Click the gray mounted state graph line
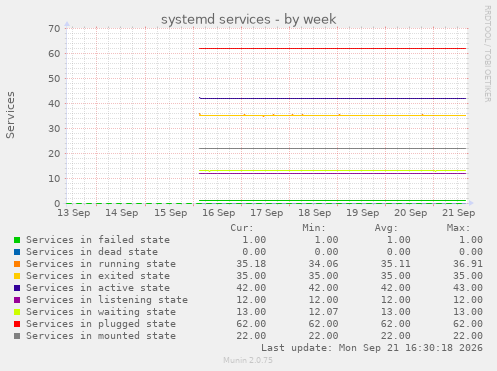Screen dimensions: 497x371 332,148
